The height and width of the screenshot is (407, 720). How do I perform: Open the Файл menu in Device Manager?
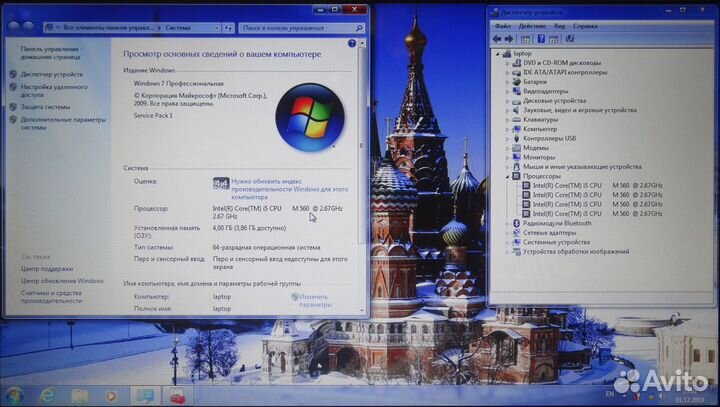(x=503, y=26)
